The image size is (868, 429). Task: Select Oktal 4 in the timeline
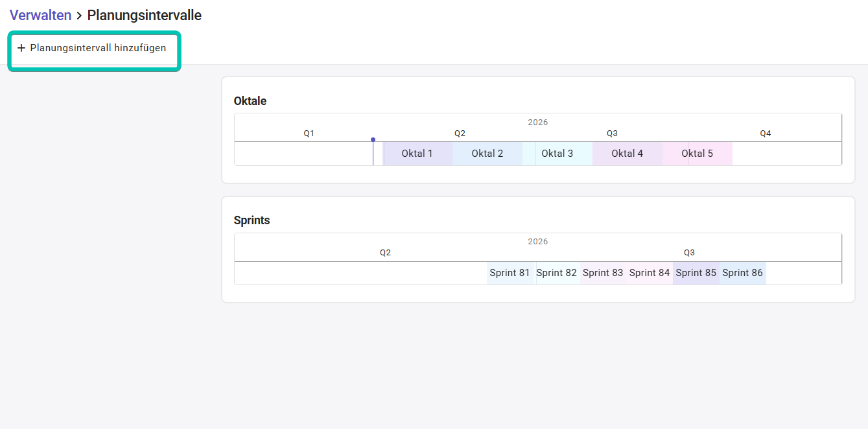coord(627,154)
